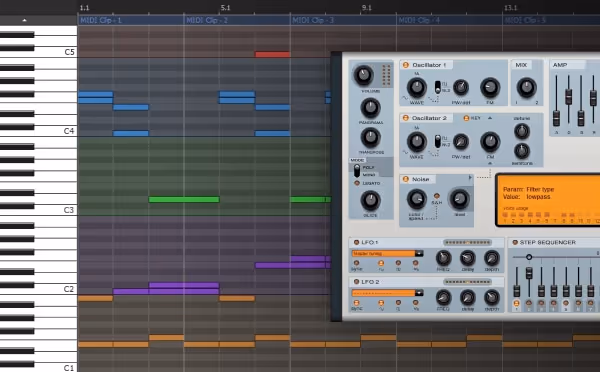The height and width of the screenshot is (372, 600).
Task: Click step 1 button in Step Sequencer
Action: [x=516, y=303]
